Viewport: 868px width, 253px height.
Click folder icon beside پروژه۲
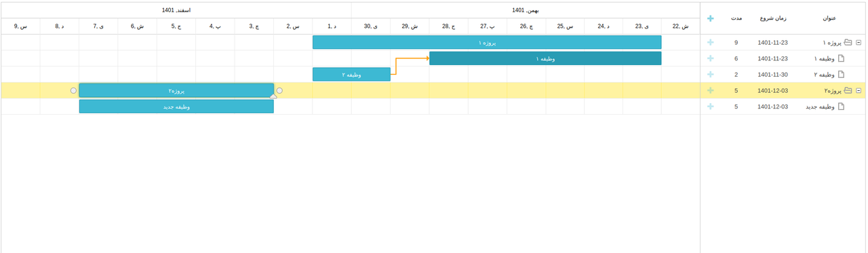click(x=848, y=90)
